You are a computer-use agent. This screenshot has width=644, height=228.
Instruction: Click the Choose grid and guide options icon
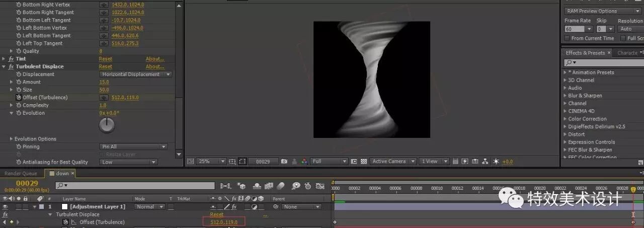232,162
